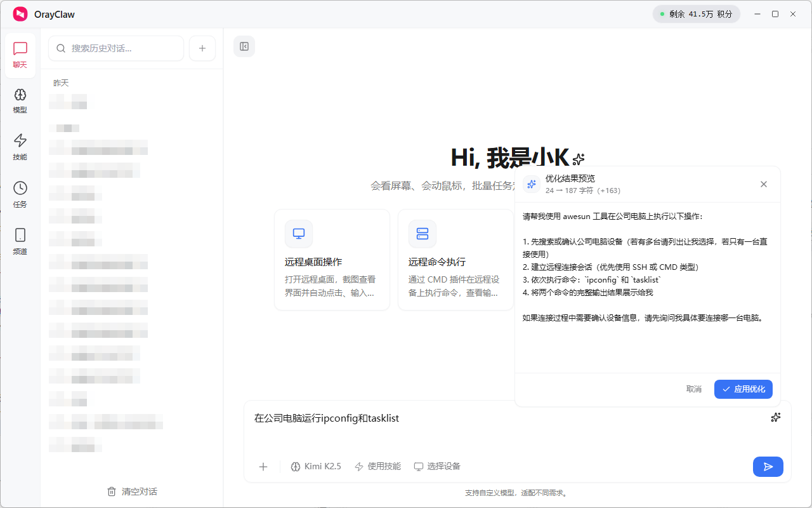Open the Kimi K2.5 model selector
812x508 pixels.
(316, 467)
